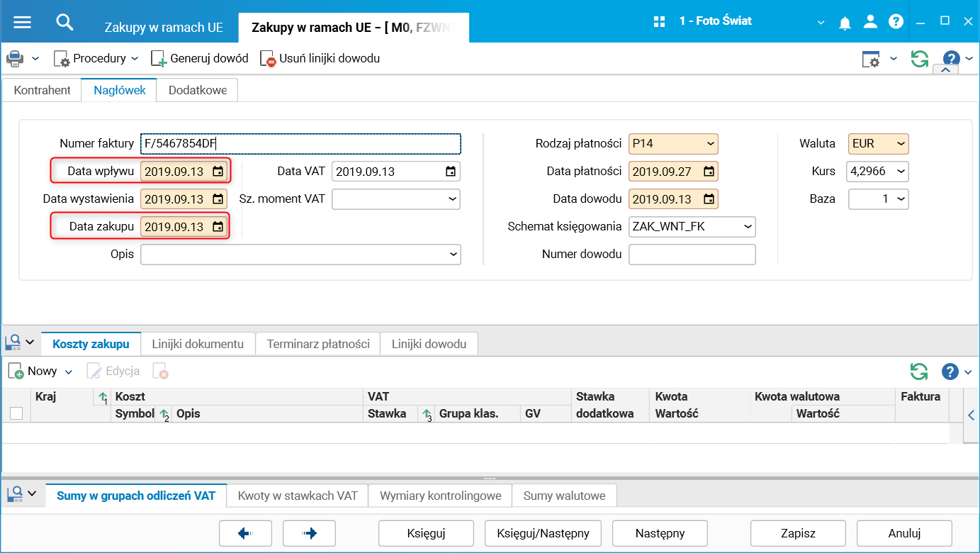The image size is (980, 553).
Task: Click Usuń linijki dowodu toolbar item
Action: [320, 58]
